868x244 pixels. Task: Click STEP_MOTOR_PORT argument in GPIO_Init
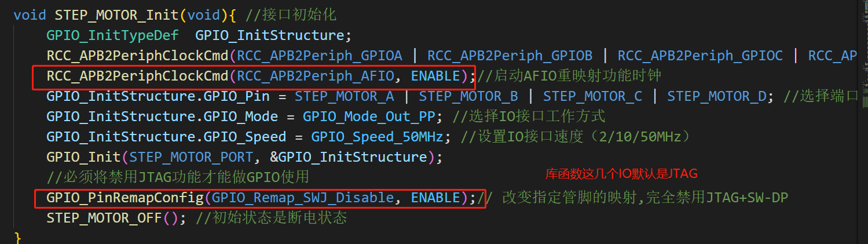pos(192,157)
